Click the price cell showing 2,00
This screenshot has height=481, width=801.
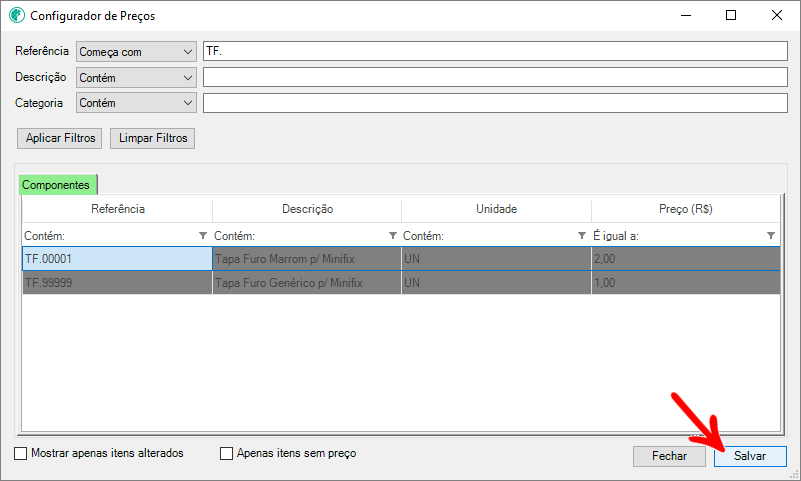tap(685, 259)
